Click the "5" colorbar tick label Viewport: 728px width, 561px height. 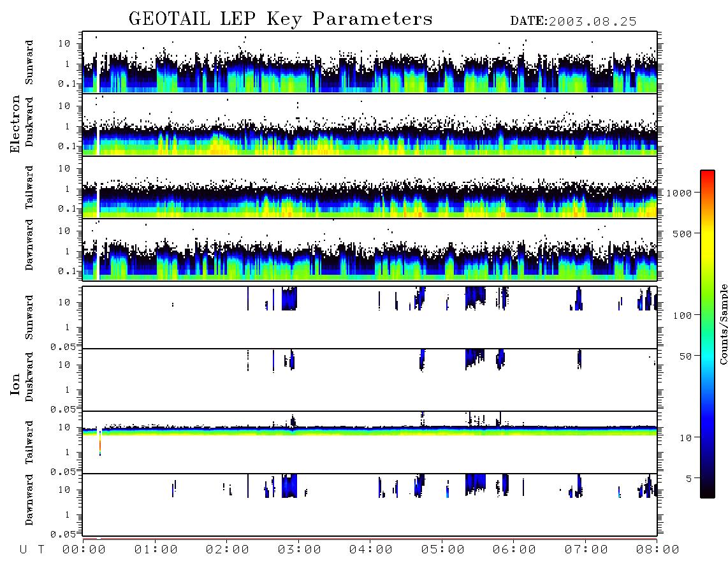tap(690, 478)
